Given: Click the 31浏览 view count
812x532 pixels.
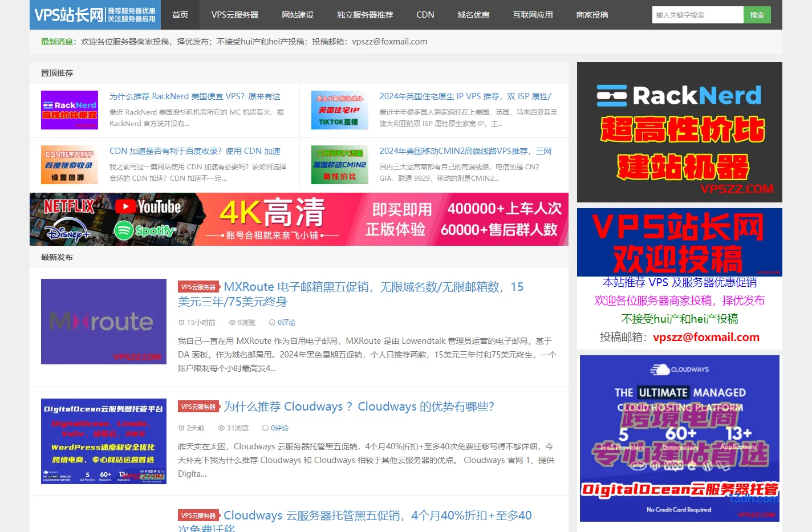Looking at the screenshot, I should (x=234, y=428).
